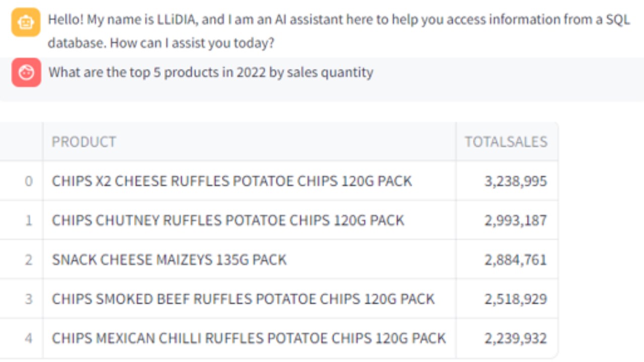Viewport: 644px width, 362px height.
Task: Click the red user avatar icon
Action: point(26,72)
